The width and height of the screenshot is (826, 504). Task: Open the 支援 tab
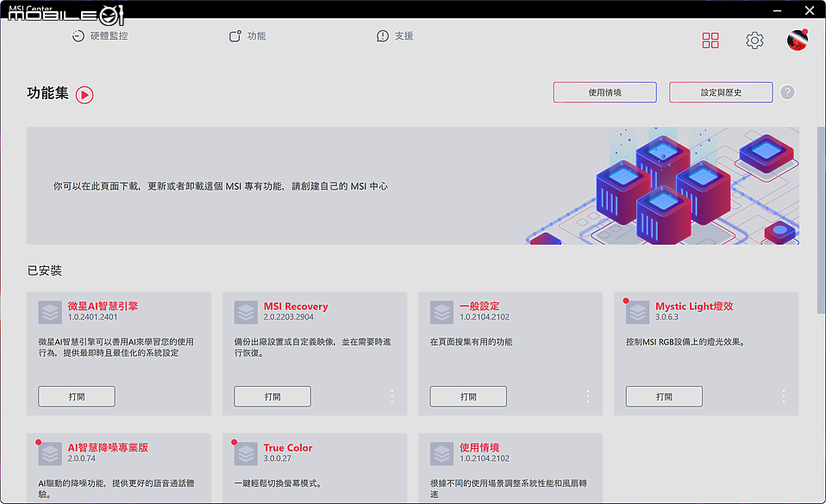[395, 36]
